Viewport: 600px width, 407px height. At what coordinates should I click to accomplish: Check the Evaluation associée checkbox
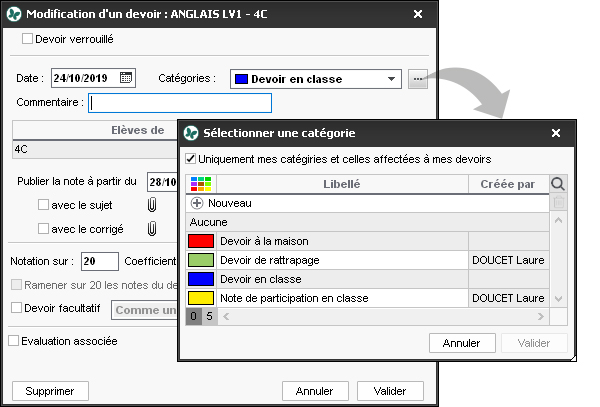13,340
